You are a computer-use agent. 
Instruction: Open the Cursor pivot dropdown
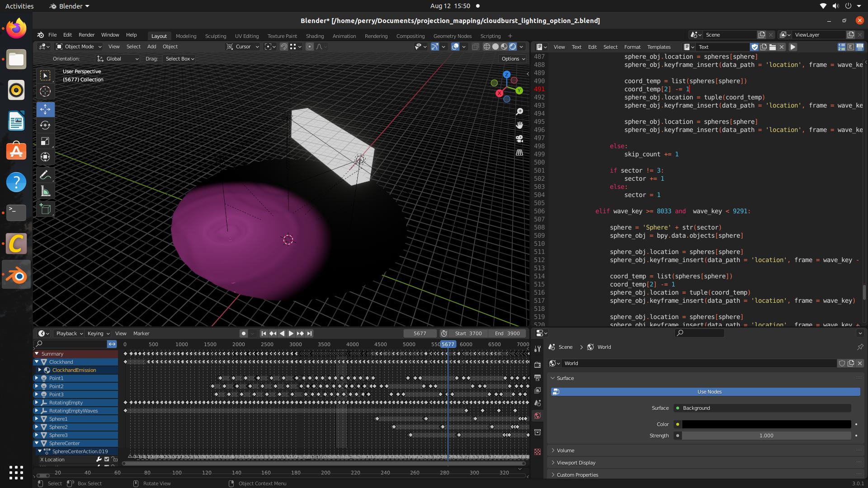click(x=243, y=47)
